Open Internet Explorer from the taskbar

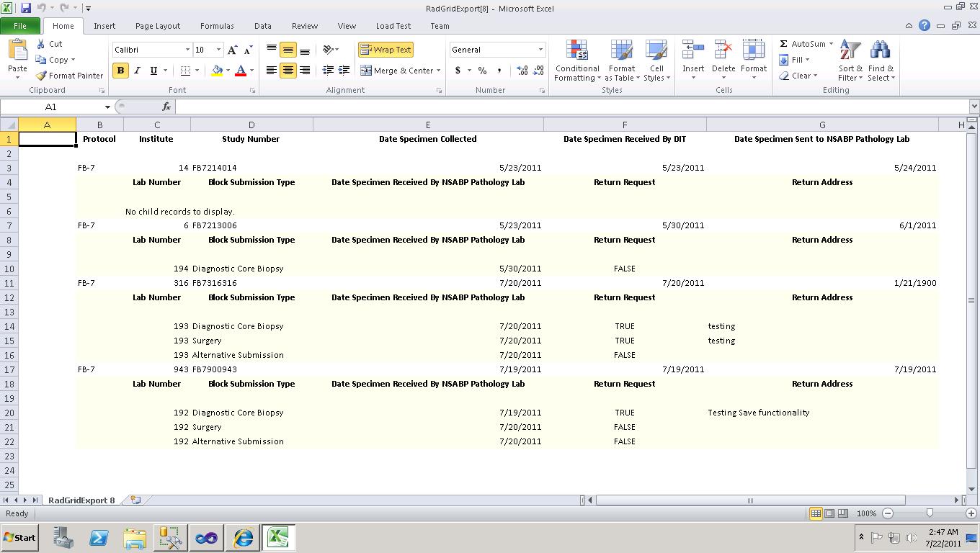(x=243, y=538)
